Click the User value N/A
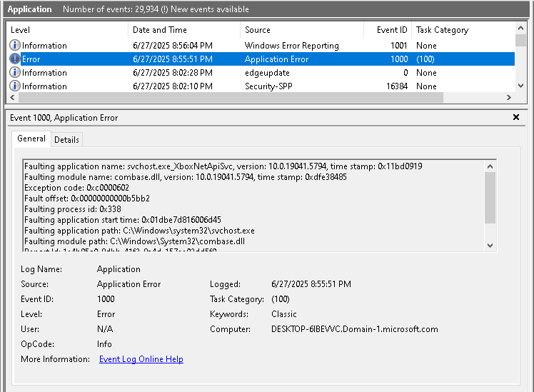Screen dimensions: 534x392 point(105,329)
